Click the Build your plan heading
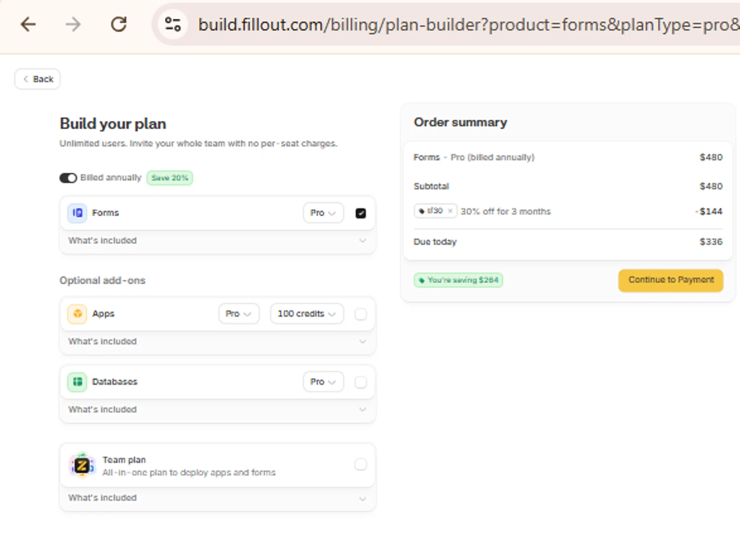 (113, 123)
